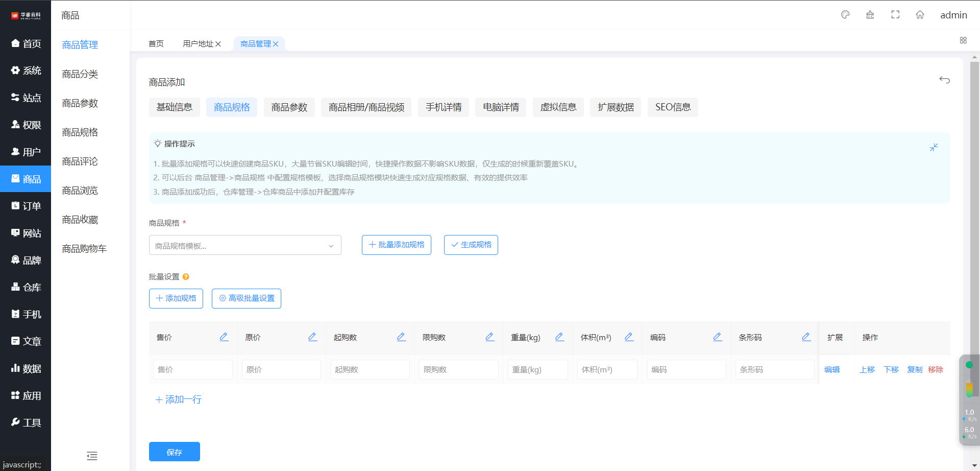
Task: Click the edit pencil next to 条形码 header
Action: 806,337
